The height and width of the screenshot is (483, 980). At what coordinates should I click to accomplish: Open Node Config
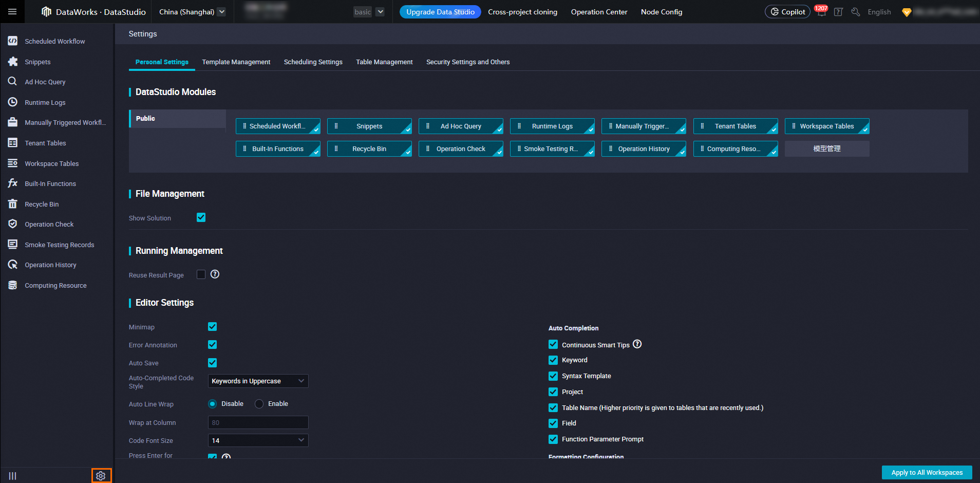662,12
